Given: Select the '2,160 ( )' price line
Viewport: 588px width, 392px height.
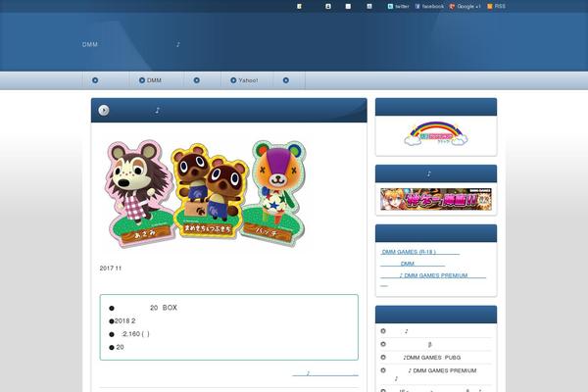Looking at the screenshot, I should 129,334.
